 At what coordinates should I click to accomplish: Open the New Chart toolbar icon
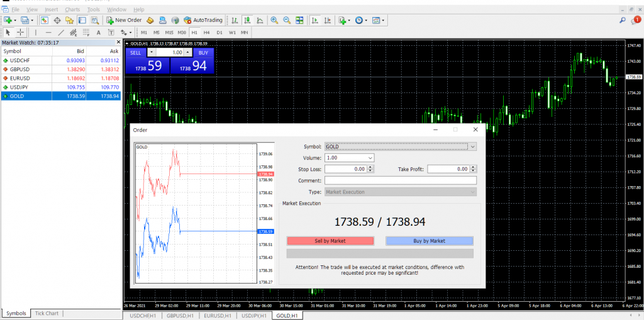9,19
